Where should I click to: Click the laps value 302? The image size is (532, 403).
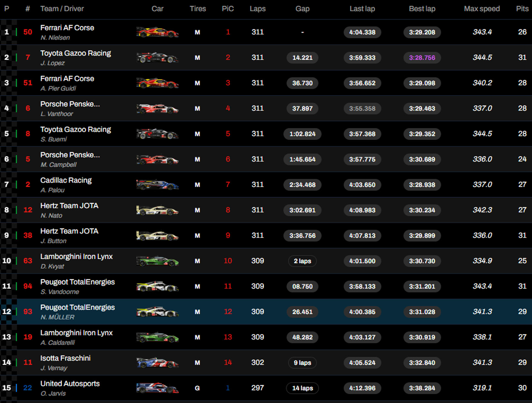point(257,362)
